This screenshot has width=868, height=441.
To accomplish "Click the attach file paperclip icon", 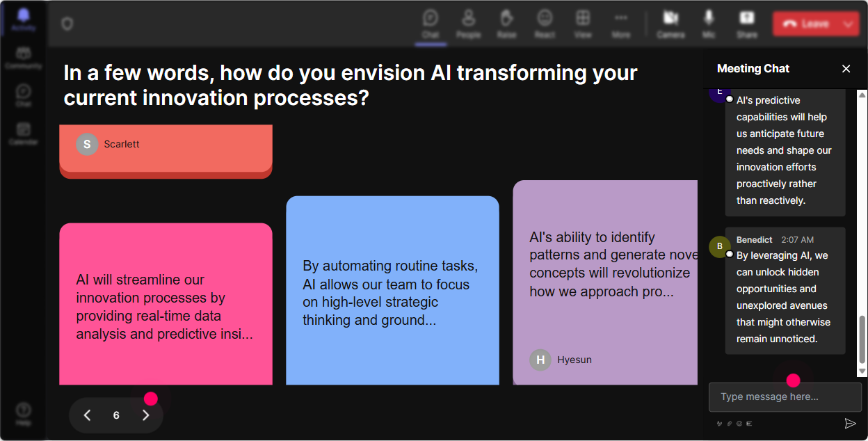I will [x=730, y=423].
